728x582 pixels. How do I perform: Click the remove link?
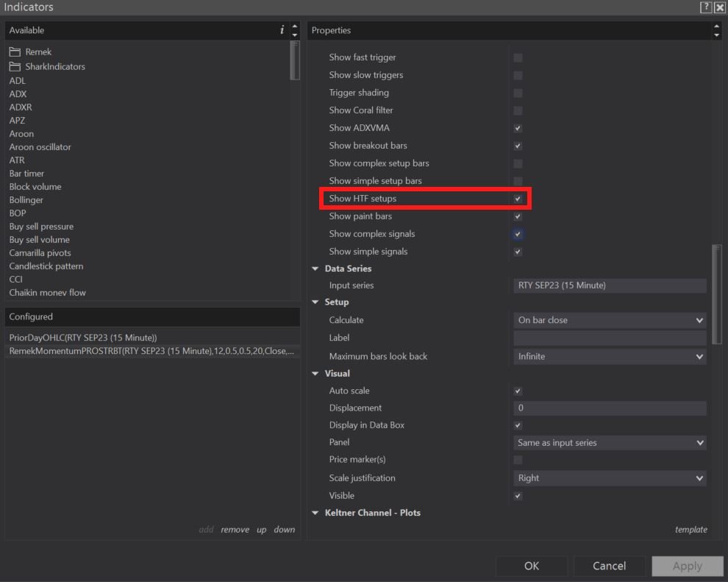click(235, 530)
